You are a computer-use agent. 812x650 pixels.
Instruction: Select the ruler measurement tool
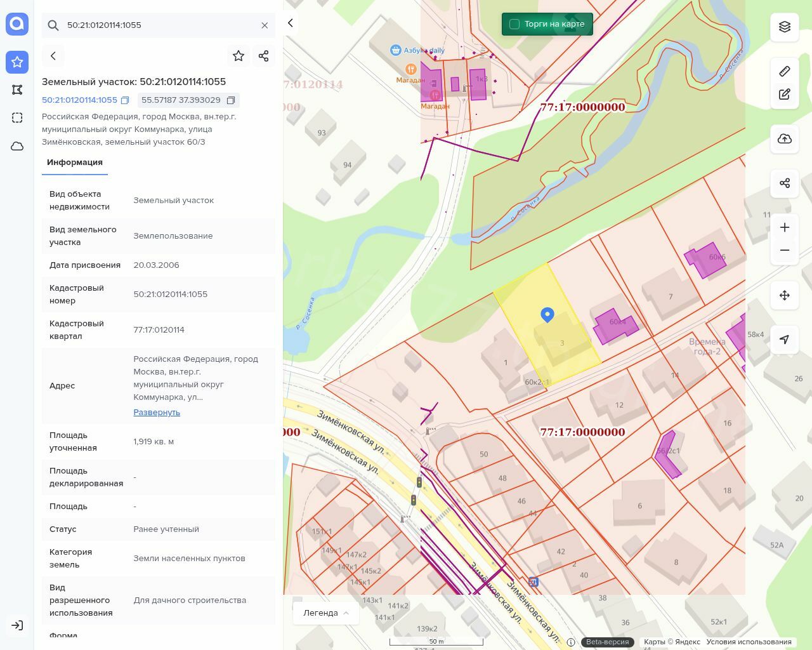point(785,71)
